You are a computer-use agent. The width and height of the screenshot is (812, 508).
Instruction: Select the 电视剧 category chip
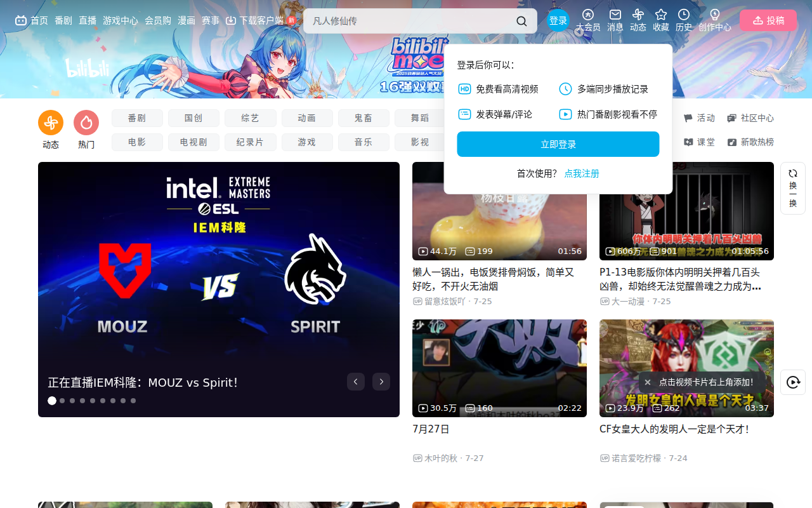pos(193,142)
